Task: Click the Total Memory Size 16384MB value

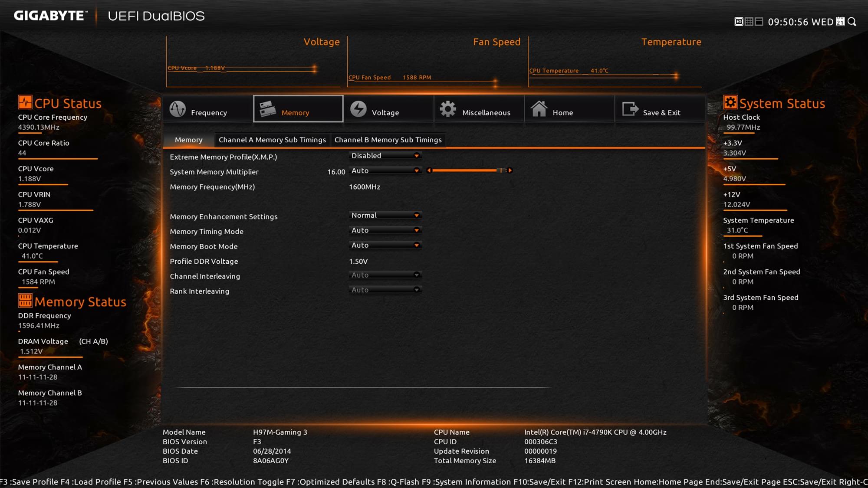Action: click(x=540, y=461)
